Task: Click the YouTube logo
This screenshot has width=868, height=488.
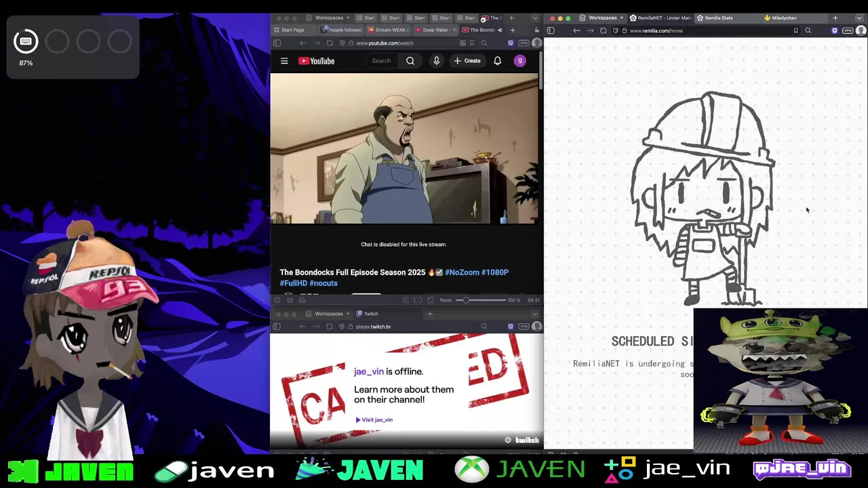Action: tap(316, 61)
